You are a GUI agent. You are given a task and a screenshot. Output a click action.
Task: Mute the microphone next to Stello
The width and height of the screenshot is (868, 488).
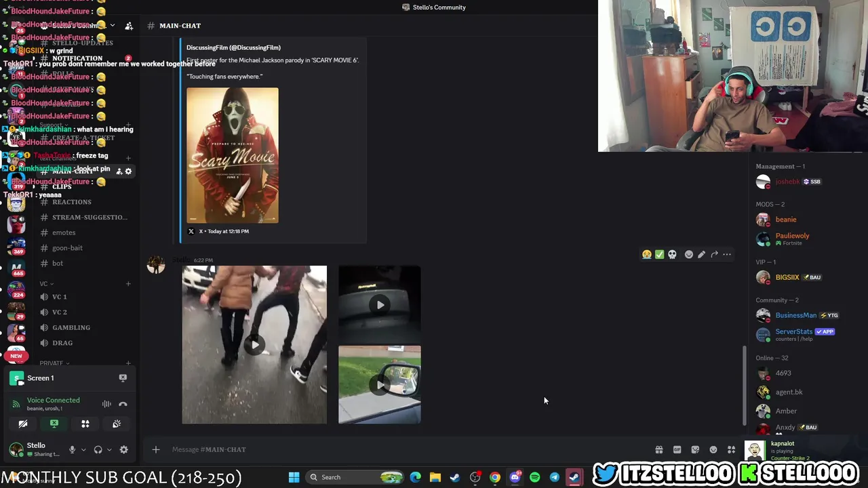(x=72, y=449)
